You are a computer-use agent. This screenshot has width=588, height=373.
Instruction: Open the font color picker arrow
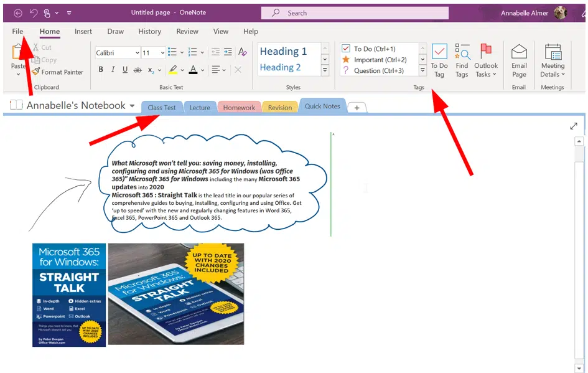202,70
